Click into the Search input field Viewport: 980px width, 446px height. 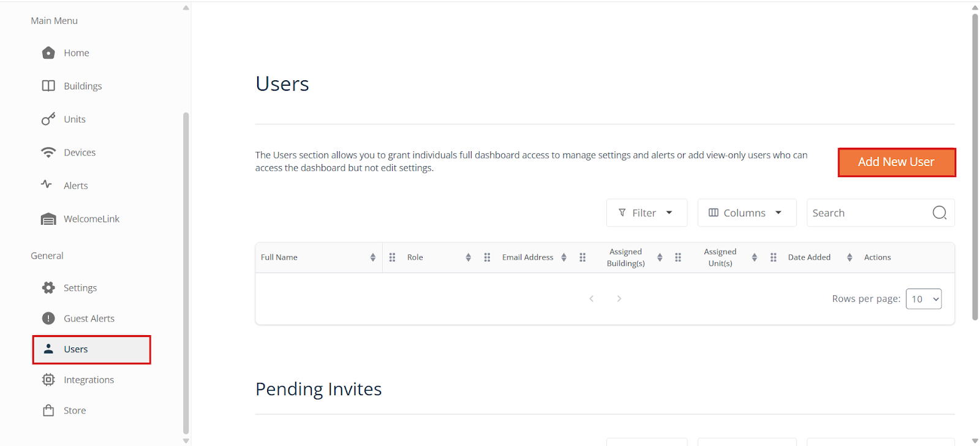click(x=867, y=213)
